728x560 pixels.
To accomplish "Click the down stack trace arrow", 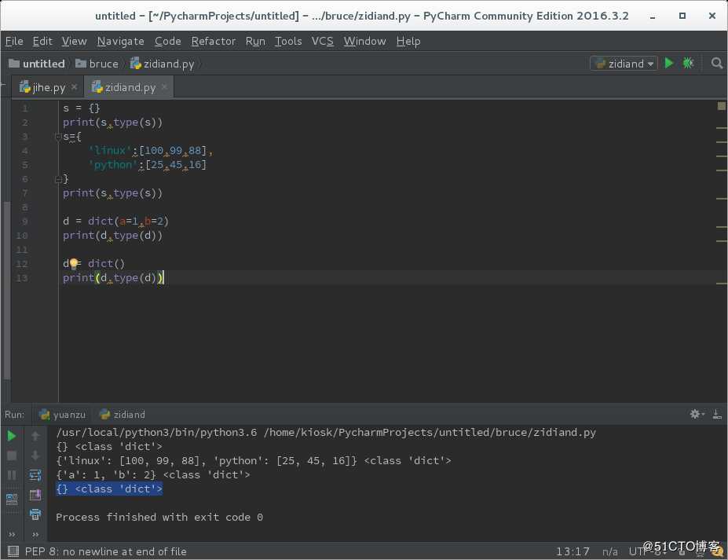I will click(35, 456).
